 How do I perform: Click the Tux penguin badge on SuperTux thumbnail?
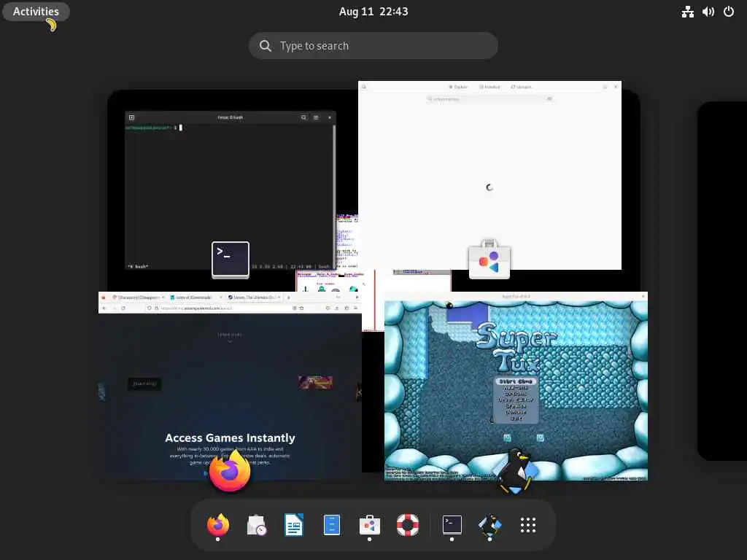pyautogui.click(x=516, y=471)
